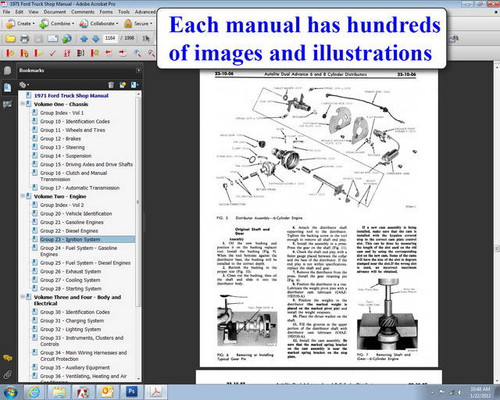Click the Collaborate icon
This screenshot has width=500, height=400.
(x=84, y=24)
